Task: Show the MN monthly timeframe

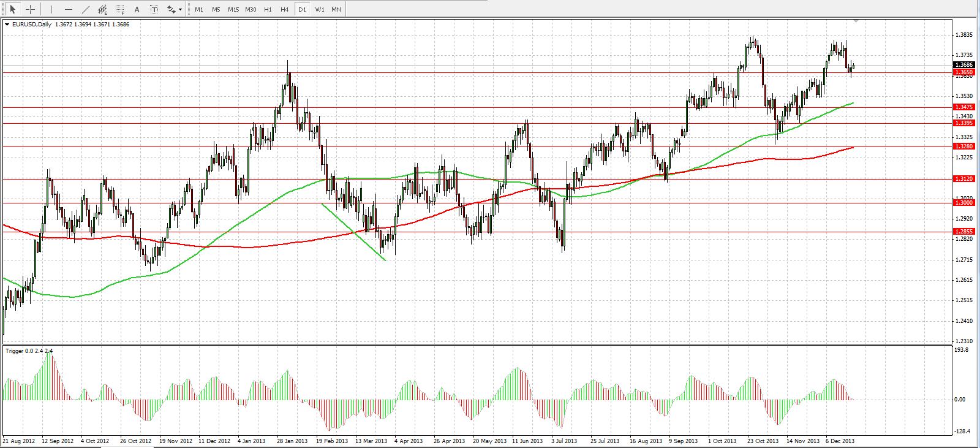Action: [x=336, y=9]
